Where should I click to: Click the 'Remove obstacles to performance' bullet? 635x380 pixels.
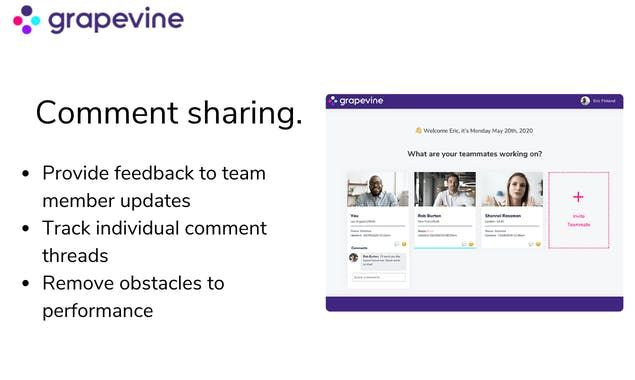133,297
